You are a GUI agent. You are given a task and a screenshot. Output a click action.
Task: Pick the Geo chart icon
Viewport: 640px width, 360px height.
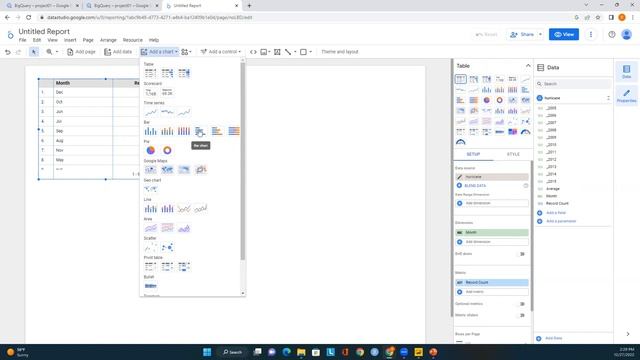click(x=151, y=189)
